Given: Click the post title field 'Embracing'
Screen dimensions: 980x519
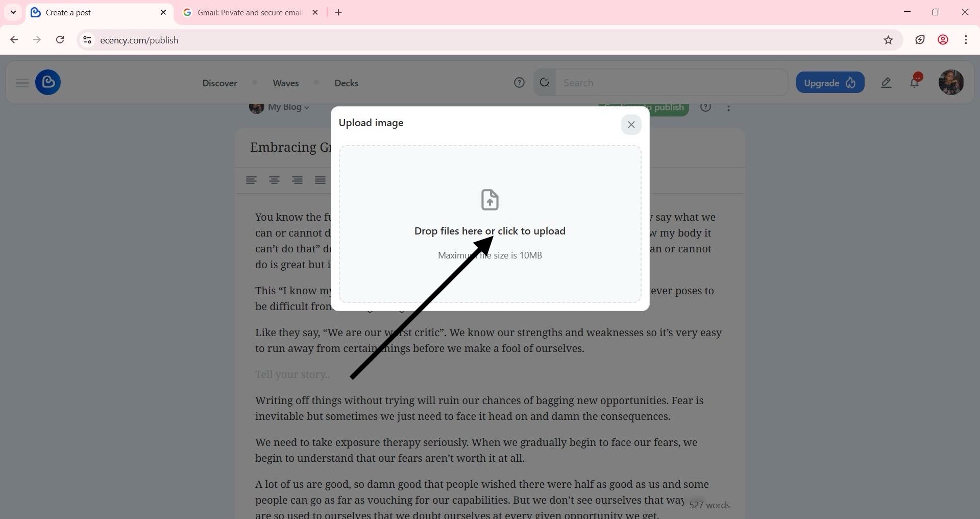Looking at the screenshot, I should [290, 147].
